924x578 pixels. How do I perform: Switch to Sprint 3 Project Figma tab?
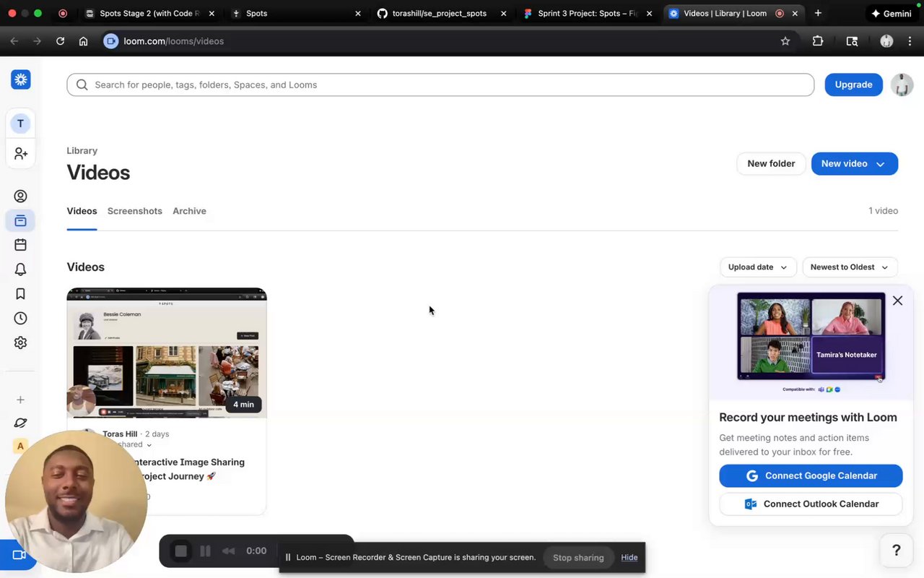coord(588,13)
